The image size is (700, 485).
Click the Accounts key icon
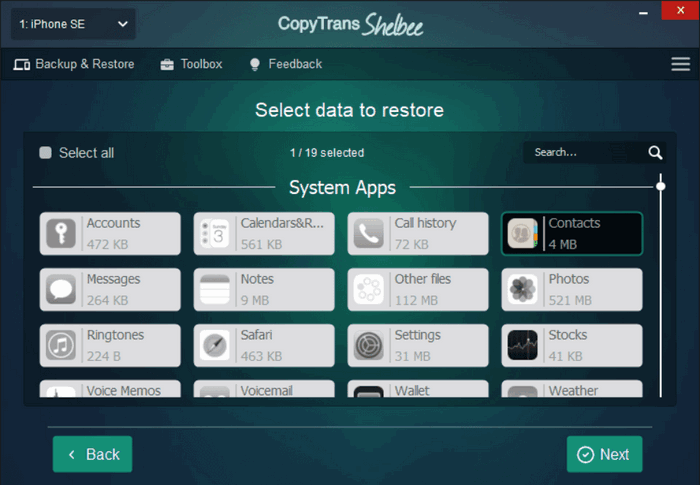[x=61, y=233]
